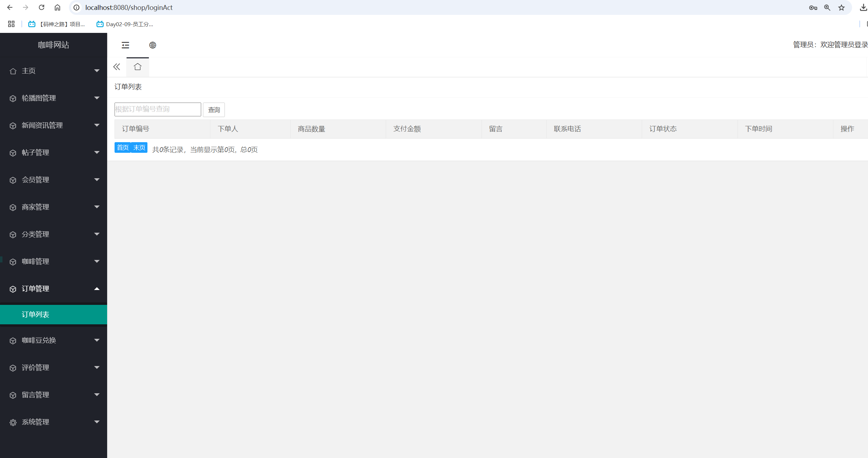The height and width of the screenshot is (458, 868).
Task: Expand the 会员管理 menu arrow
Action: point(97,180)
